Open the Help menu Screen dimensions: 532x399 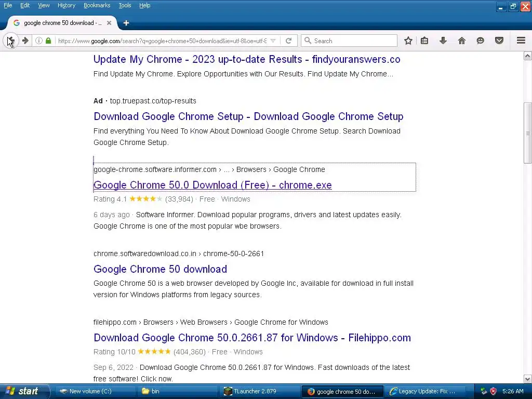pos(144,5)
